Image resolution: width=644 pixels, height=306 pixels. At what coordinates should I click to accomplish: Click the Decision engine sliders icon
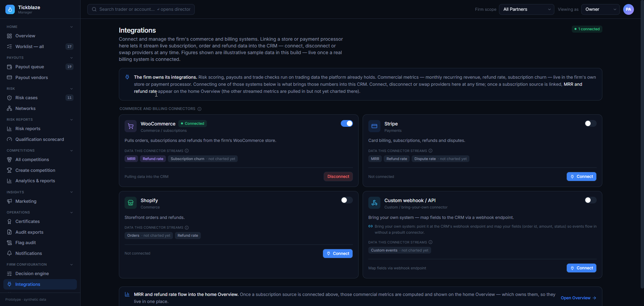pos(9,274)
